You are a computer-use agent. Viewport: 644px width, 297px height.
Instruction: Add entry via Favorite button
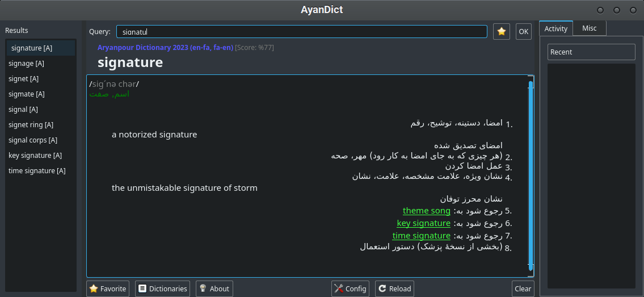pyautogui.click(x=108, y=289)
